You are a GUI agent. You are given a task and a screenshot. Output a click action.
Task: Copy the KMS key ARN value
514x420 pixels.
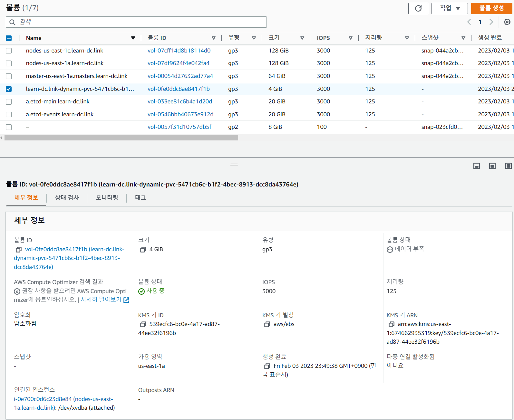pyautogui.click(x=391, y=324)
